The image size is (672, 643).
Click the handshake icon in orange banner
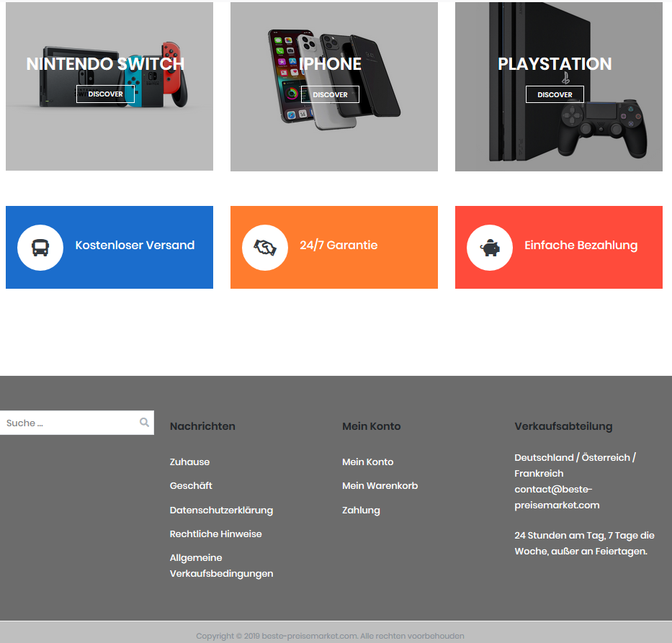(x=265, y=248)
